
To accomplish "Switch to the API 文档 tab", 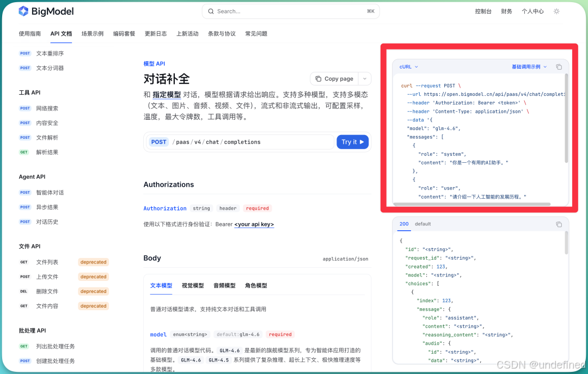I will (x=61, y=34).
